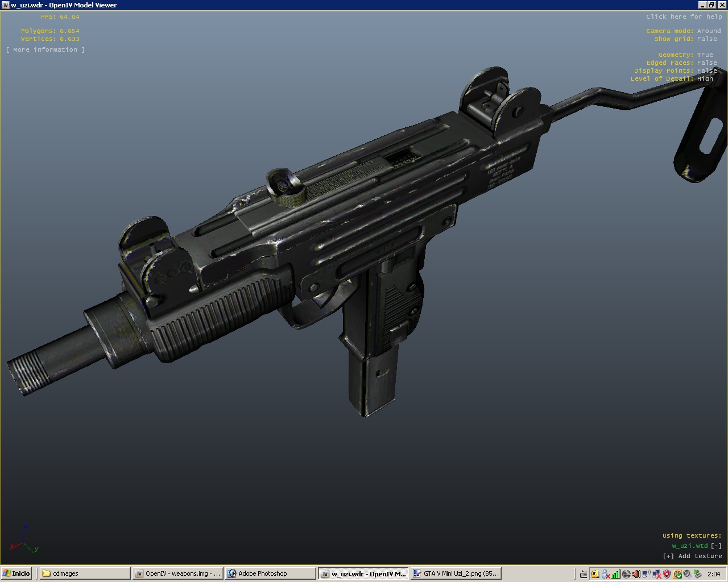The image size is (728, 582).
Task: Expand the More information section
Action: click(x=45, y=50)
